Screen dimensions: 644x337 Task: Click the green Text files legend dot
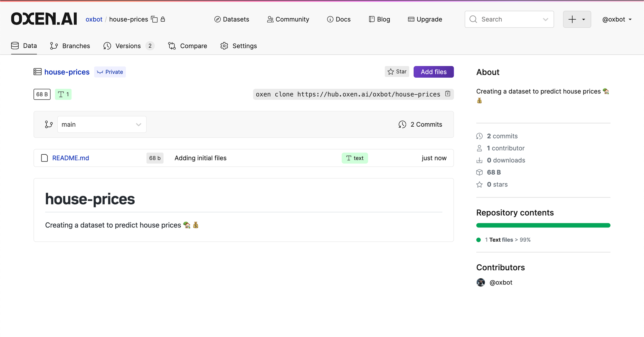click(478, 240)
